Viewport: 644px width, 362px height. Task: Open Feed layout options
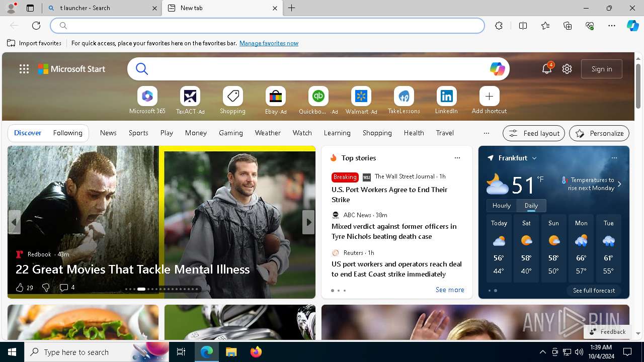[534, 133]
